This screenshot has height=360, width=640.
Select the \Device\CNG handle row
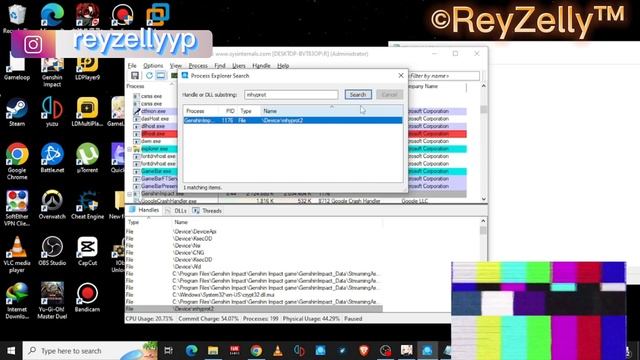[x=253, y=253]
